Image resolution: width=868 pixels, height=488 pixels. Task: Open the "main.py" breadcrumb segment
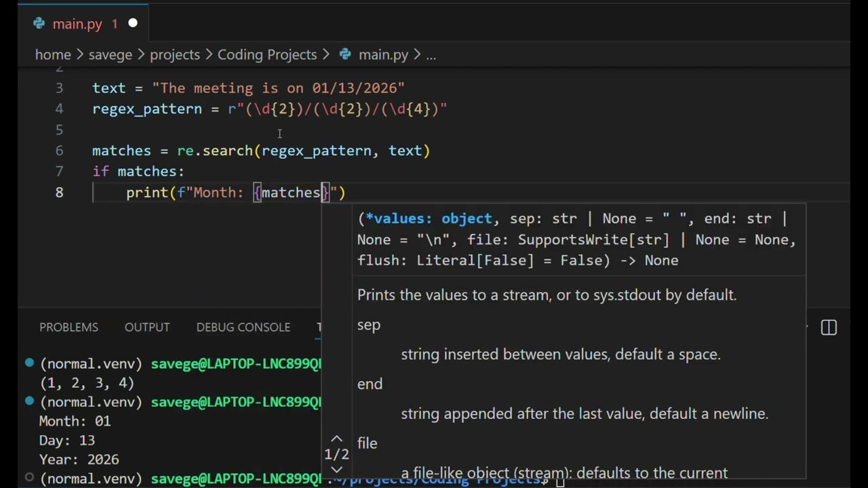point(383,55)
